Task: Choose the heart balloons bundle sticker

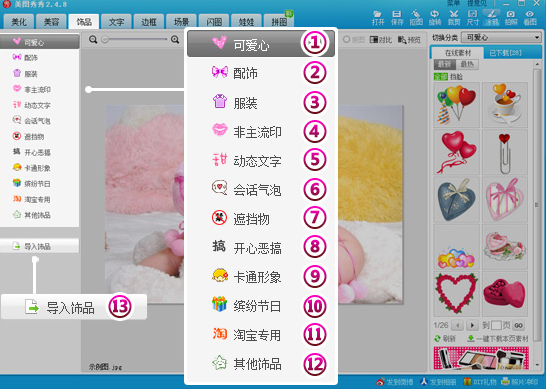Action: pyautogui.click(x=457, y=105)
